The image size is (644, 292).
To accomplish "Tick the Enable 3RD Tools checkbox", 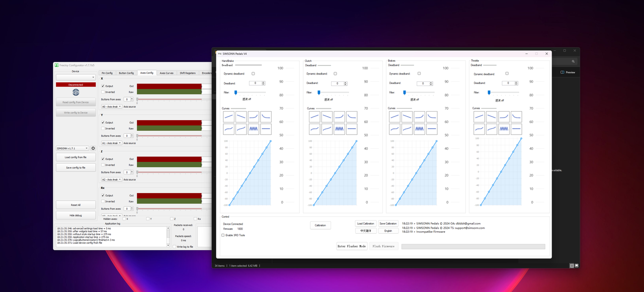I will [223, 235].
